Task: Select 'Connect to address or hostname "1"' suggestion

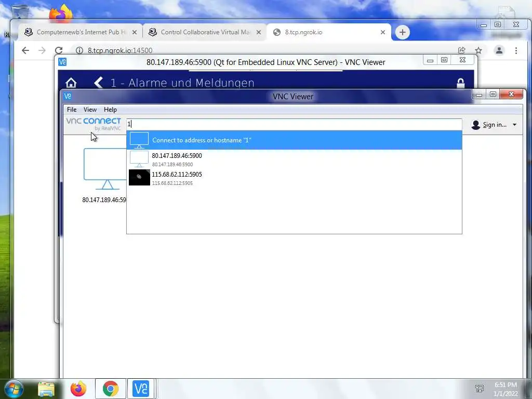Action: tap(294, 140)
